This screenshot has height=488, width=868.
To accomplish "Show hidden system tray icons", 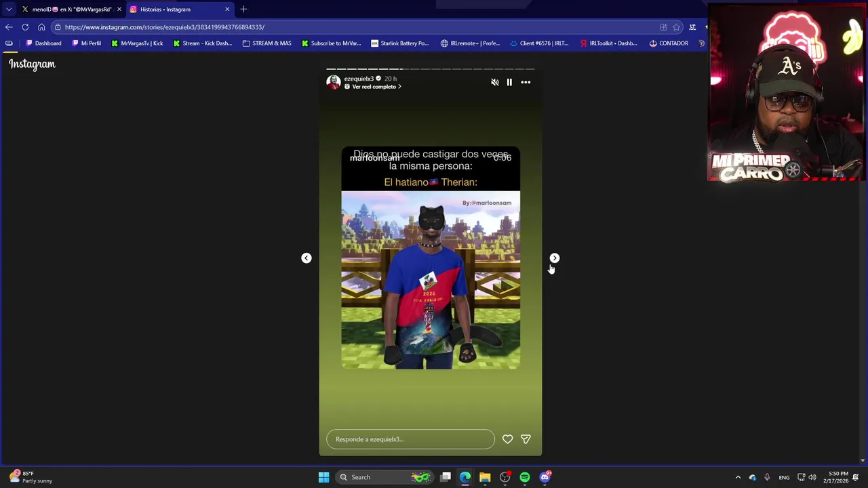I will tap(738, 477).
